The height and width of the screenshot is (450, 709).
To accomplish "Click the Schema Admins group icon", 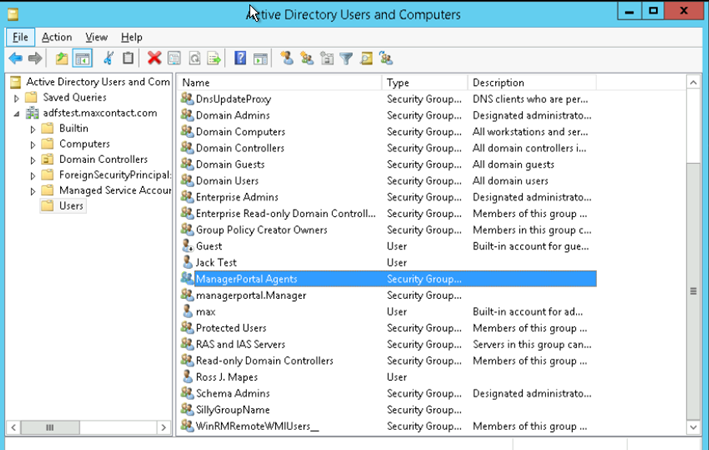I will (x=187, y=393).
